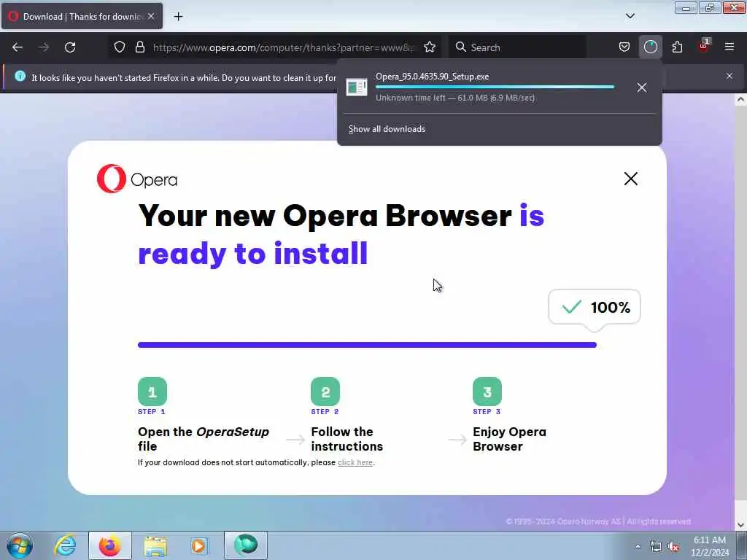Click the 100% completion badge
The image size is (747, 560).
pyautogui.click(x=595, y=307)
